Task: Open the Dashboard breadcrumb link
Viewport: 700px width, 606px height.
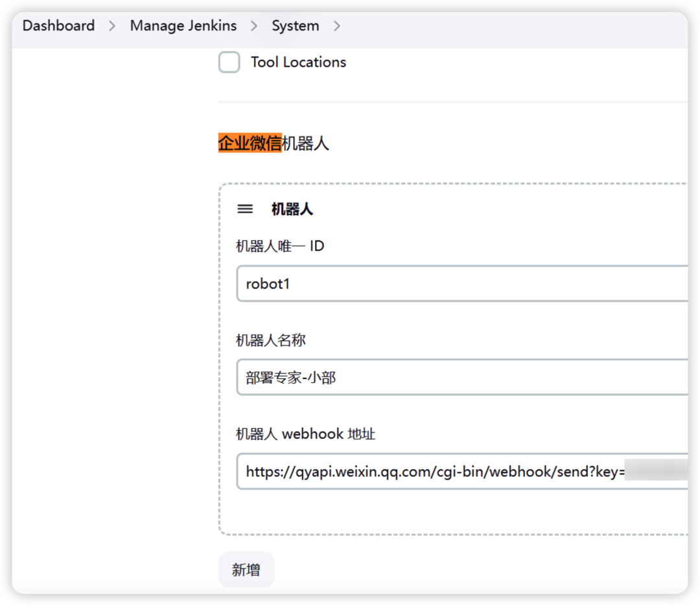Action: pyautogui.click(x=58, y=26)
